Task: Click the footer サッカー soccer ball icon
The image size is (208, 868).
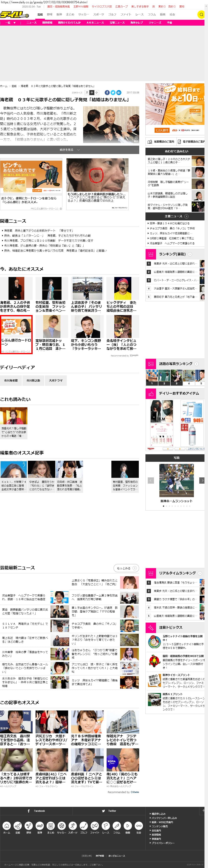Action: [x=62, y=826]
